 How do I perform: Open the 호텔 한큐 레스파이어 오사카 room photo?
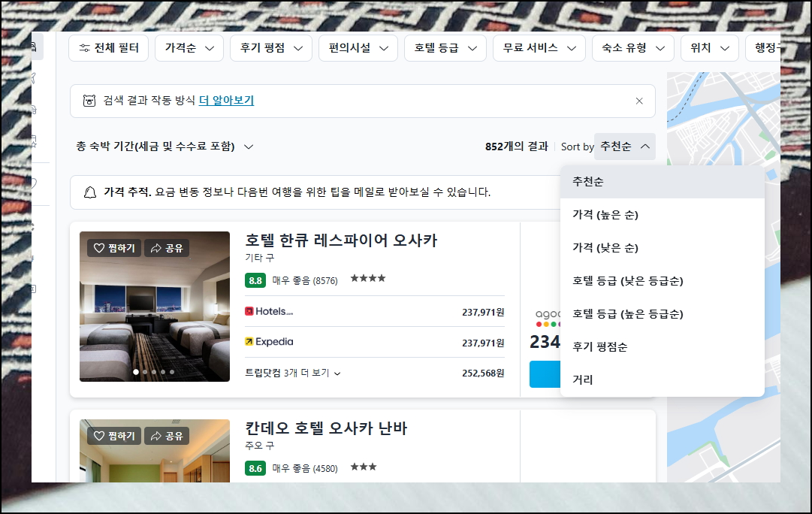154,307
